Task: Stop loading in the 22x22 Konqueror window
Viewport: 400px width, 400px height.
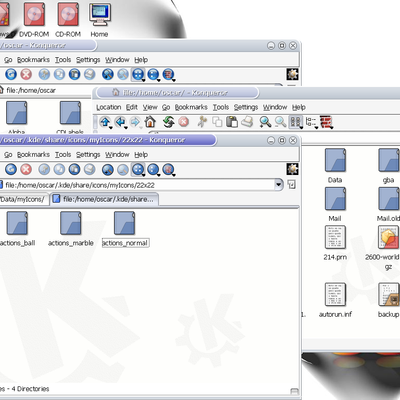Action: click(x=26, y=169)
